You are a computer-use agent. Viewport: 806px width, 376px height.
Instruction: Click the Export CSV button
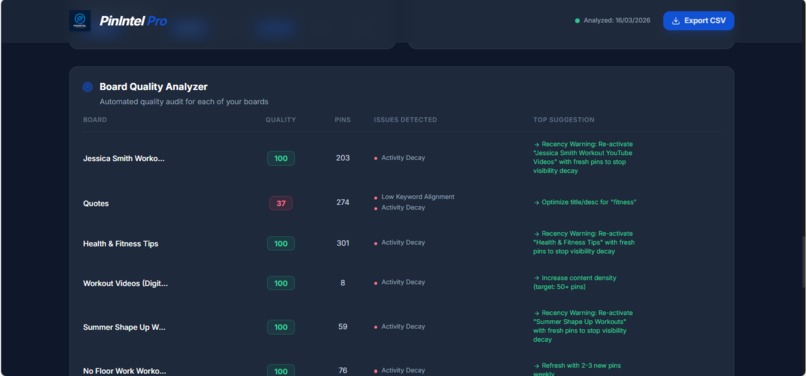point(698,21)
